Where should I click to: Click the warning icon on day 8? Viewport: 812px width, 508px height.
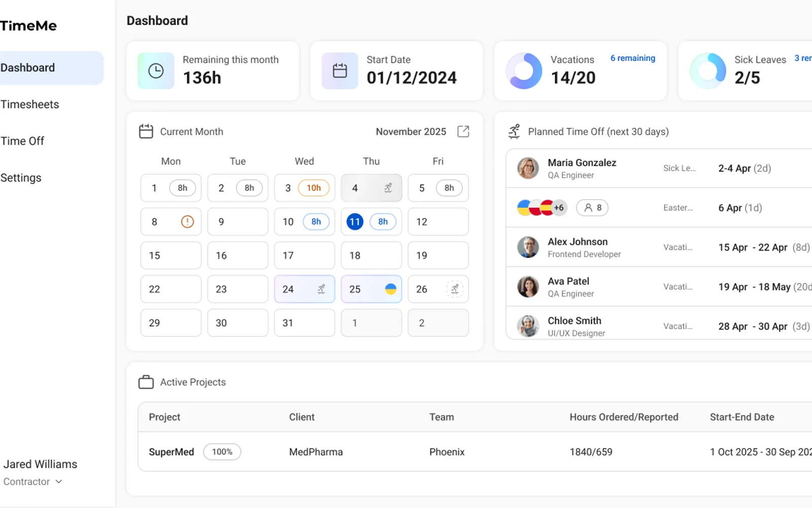pyautogui.click(x=187, y=221)
